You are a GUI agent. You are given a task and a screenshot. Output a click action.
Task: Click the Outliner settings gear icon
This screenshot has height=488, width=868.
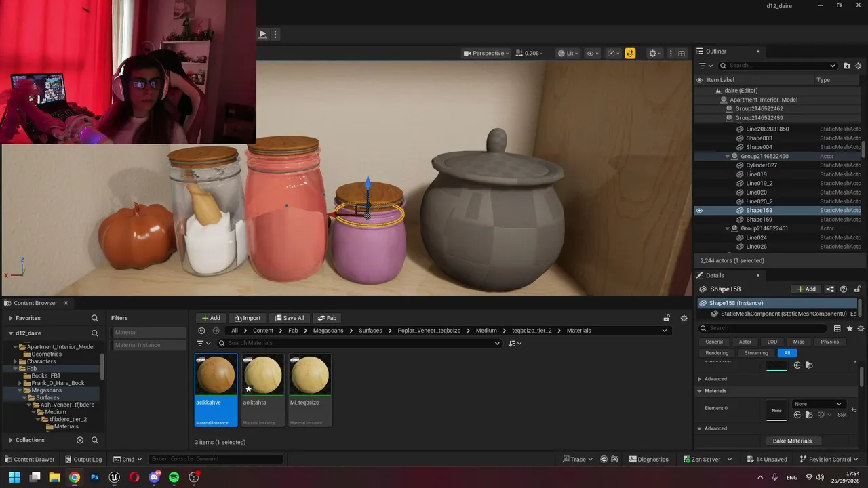click(858, 66)
